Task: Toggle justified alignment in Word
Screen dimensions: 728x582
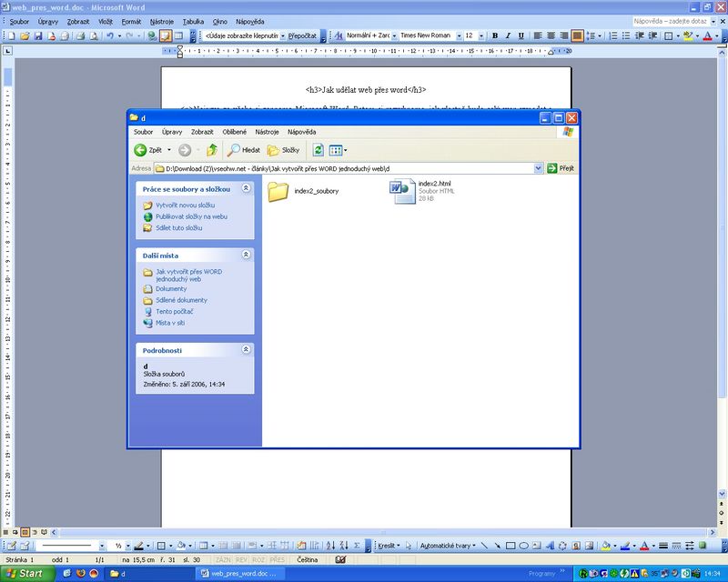Action: pos(577,35)
